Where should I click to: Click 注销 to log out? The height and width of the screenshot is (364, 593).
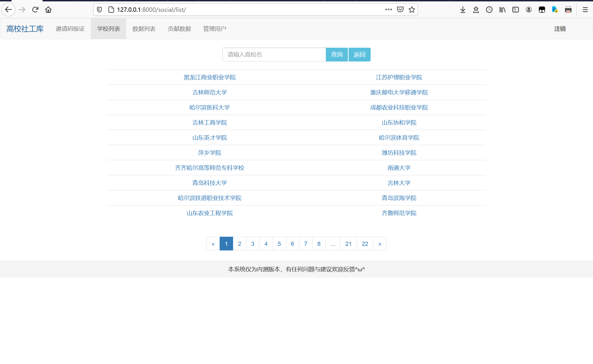560,29
